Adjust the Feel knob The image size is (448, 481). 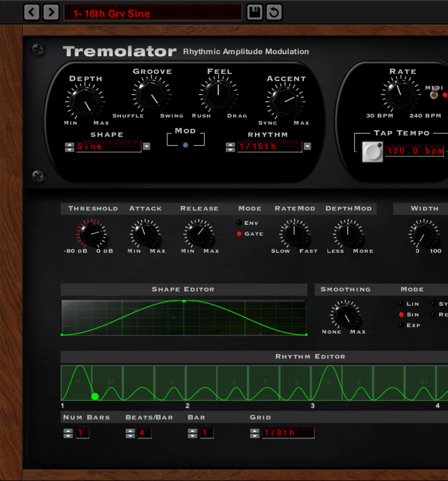[x=218, y=94]
